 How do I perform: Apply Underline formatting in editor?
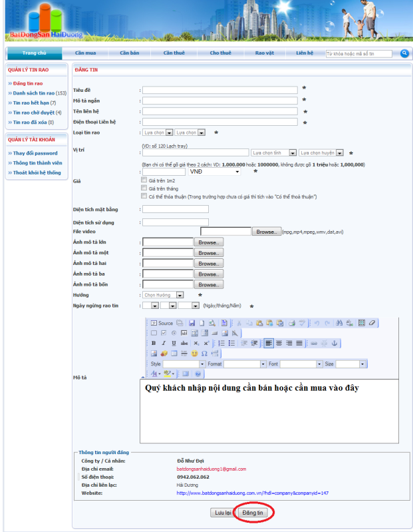(174, 344)
